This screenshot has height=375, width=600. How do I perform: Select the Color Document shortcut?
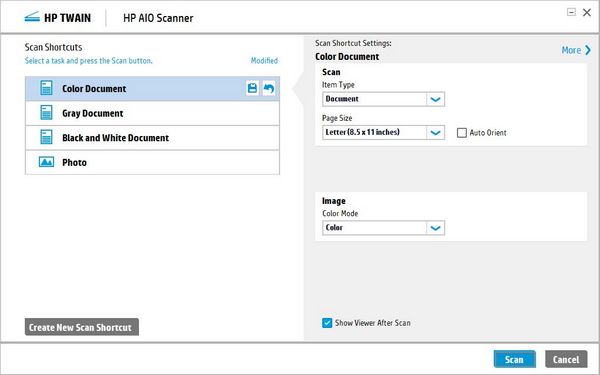(x=152, y=89)
